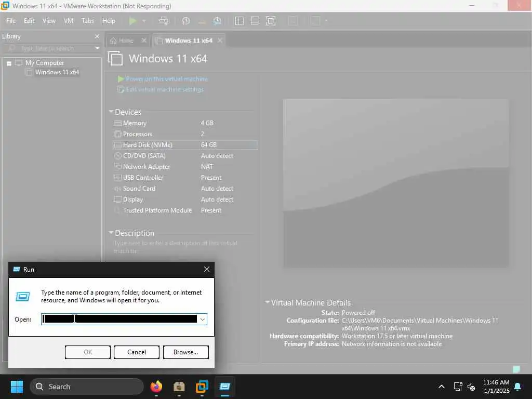Click Cancel in the Run dialog
532x399 pixels.
coord(137,352)
